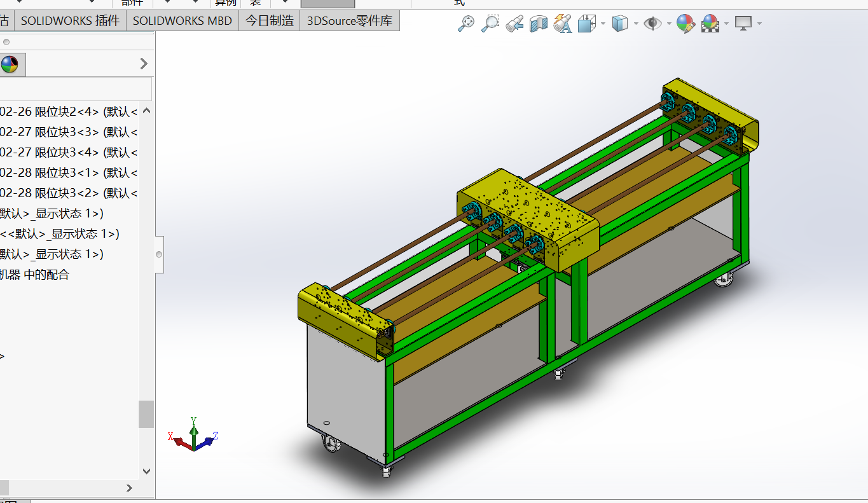
Task: Click the Edit Appearance color ball icon
Action: (x=685, y=24)
